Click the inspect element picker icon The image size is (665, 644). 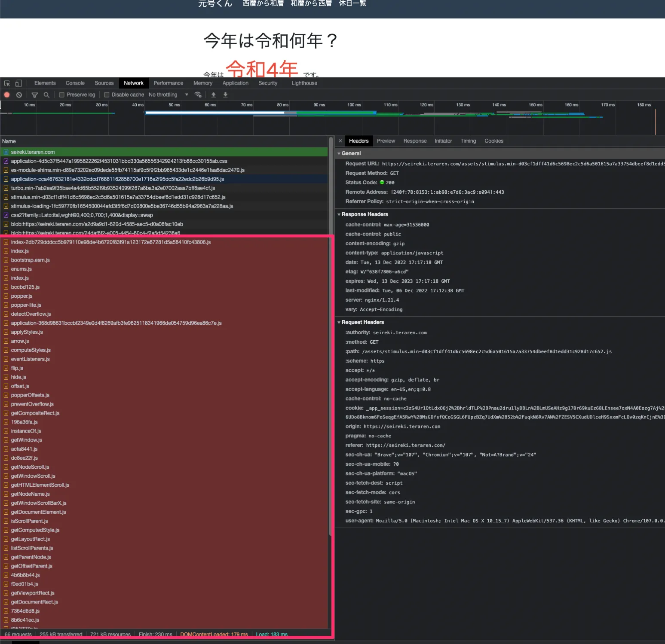[x=7, y=83]
